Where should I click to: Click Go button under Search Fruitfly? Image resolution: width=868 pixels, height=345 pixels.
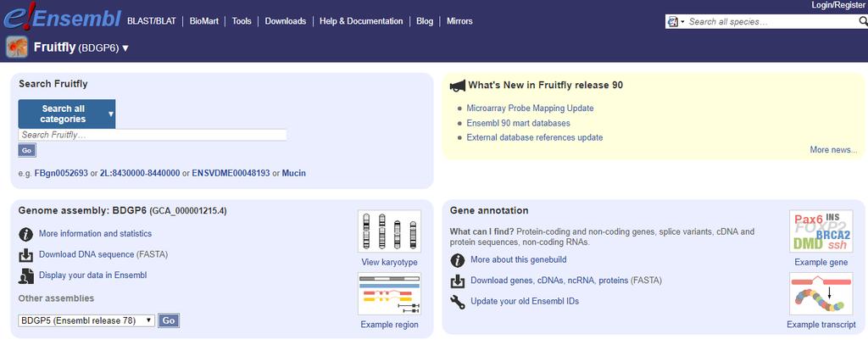tap(26, 150)
